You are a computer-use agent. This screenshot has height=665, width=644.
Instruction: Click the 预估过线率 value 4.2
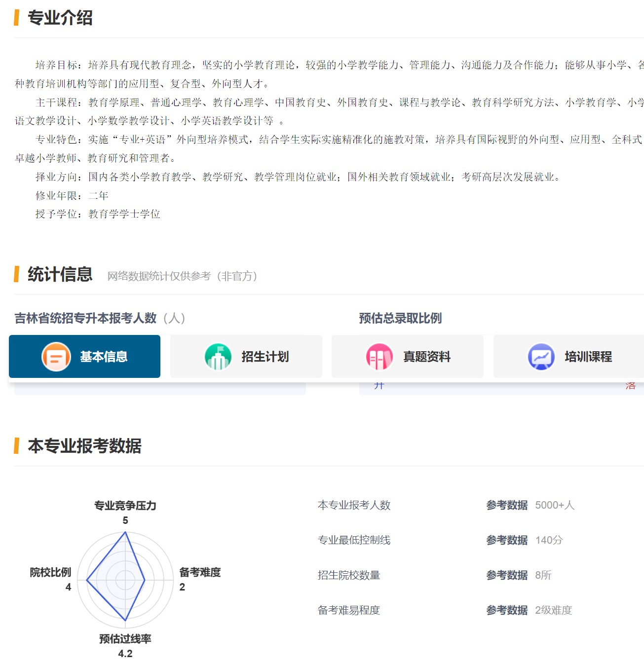click(x=125, y=655)
